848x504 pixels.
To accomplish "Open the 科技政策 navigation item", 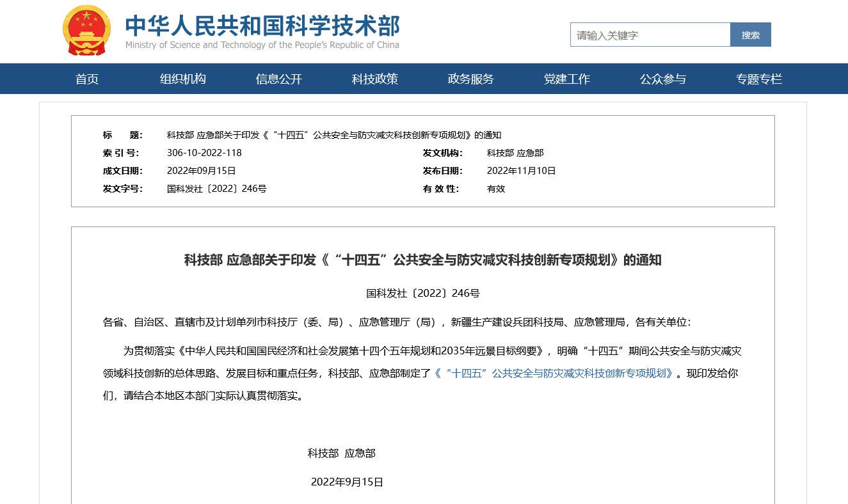I will (375, 79).
